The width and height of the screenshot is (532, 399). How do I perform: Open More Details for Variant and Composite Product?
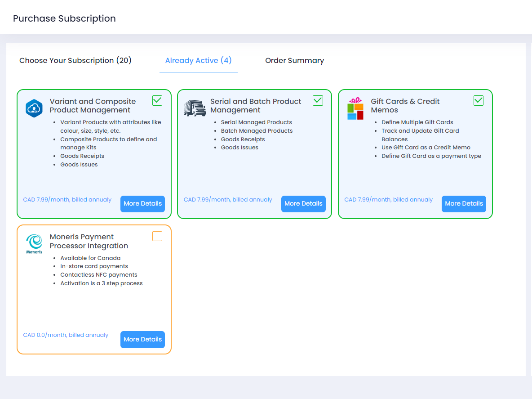(142, 204)
